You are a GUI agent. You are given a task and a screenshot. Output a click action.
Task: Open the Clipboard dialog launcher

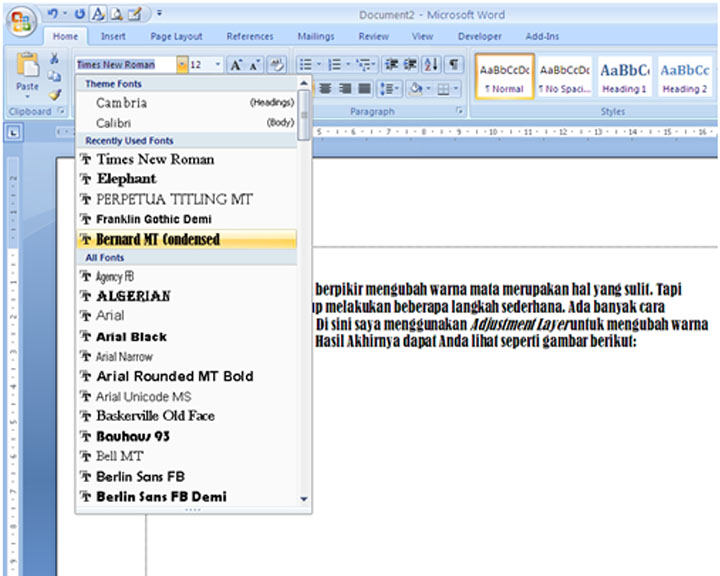61,111
